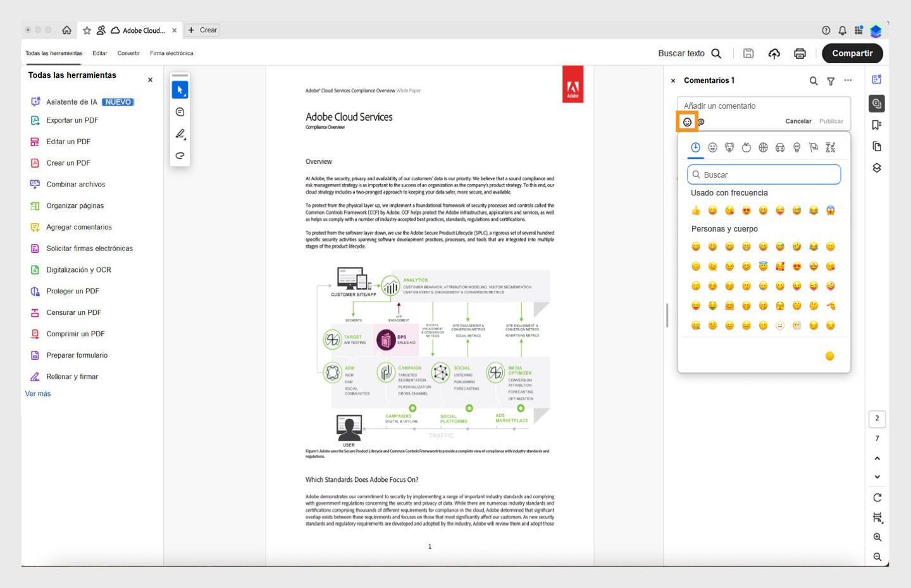Star the document in tab bar
Viewport: 911px width, 588px height.
click(x=87, y=30)
